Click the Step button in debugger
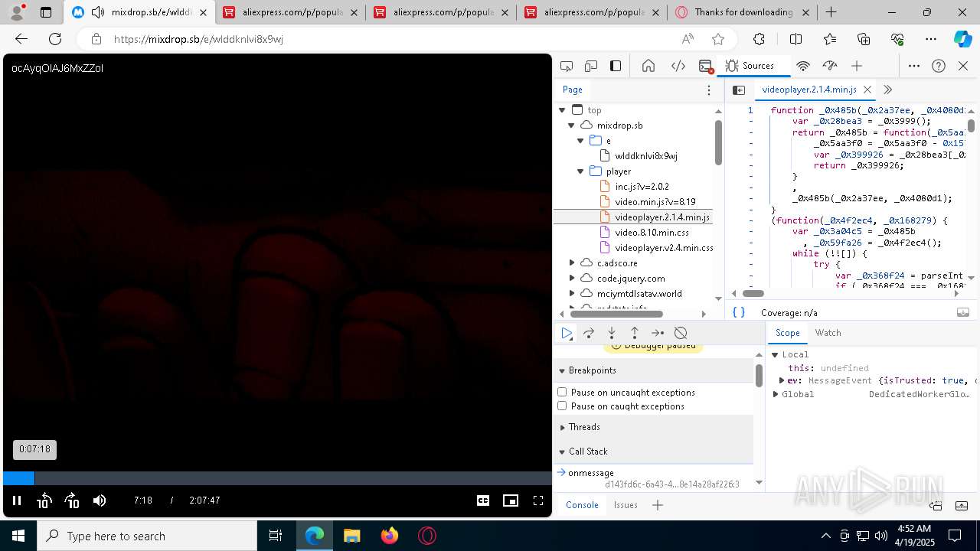The width and height of the screenshot is (980, 551). [x=658, y=333]
